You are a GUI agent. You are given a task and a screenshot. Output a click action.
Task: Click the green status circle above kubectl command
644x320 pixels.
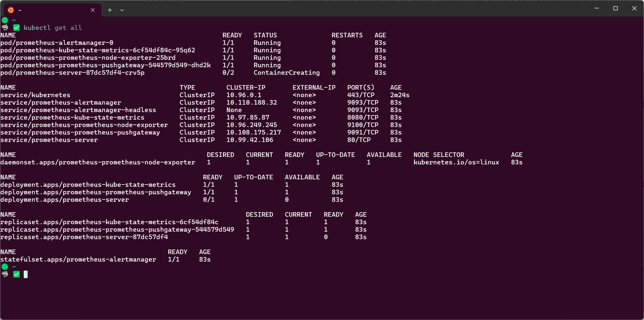pyautogui.click(x=5, y=20)
